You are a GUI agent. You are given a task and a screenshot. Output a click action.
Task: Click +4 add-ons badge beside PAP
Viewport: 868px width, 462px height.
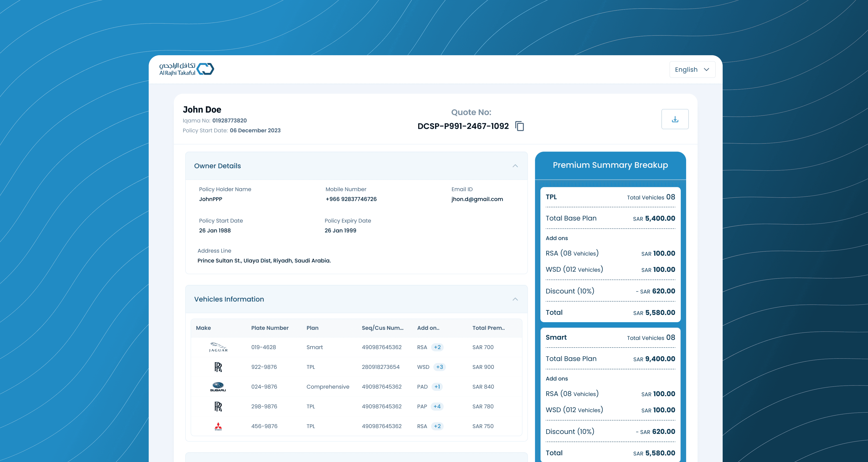click(437, 406)
